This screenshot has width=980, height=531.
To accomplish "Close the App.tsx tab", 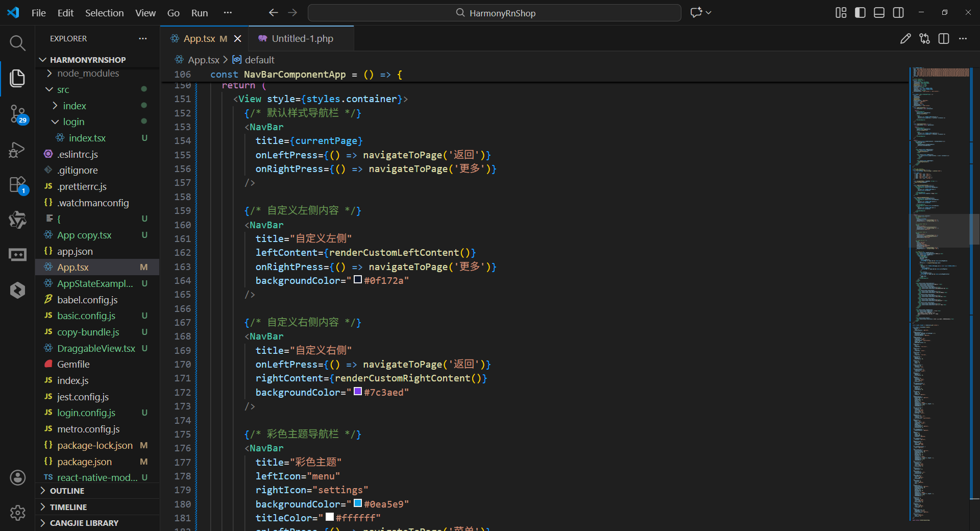I will click(237, 39).
